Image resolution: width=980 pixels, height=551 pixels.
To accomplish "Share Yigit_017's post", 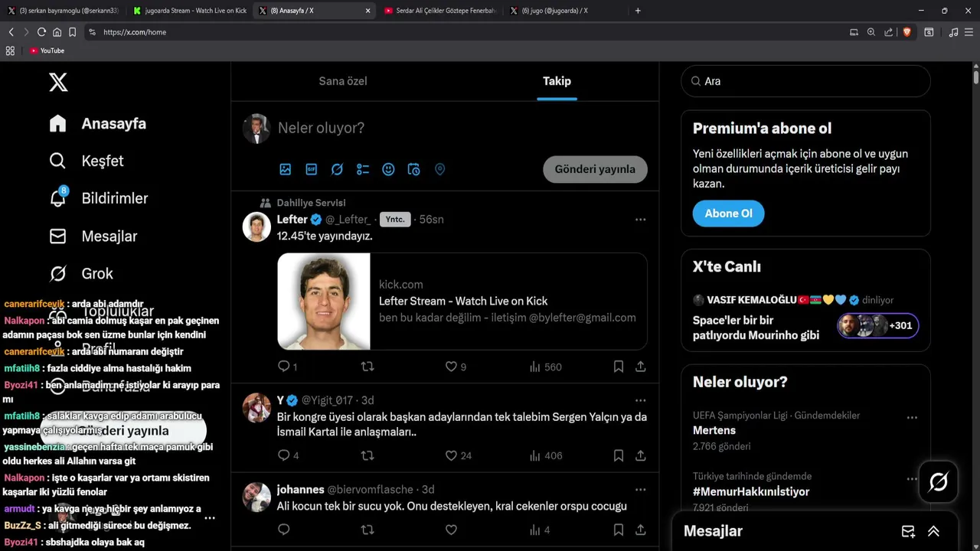I will 640,455.
